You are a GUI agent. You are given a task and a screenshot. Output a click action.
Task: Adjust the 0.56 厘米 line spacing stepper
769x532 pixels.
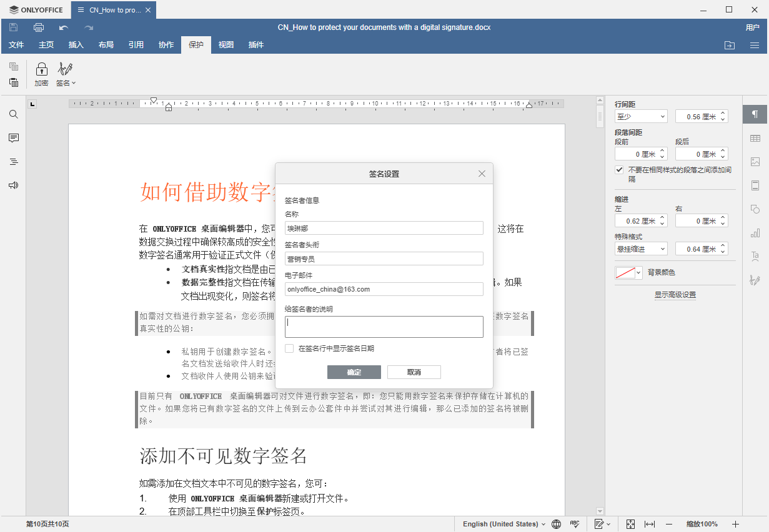(x=723, y=117)
